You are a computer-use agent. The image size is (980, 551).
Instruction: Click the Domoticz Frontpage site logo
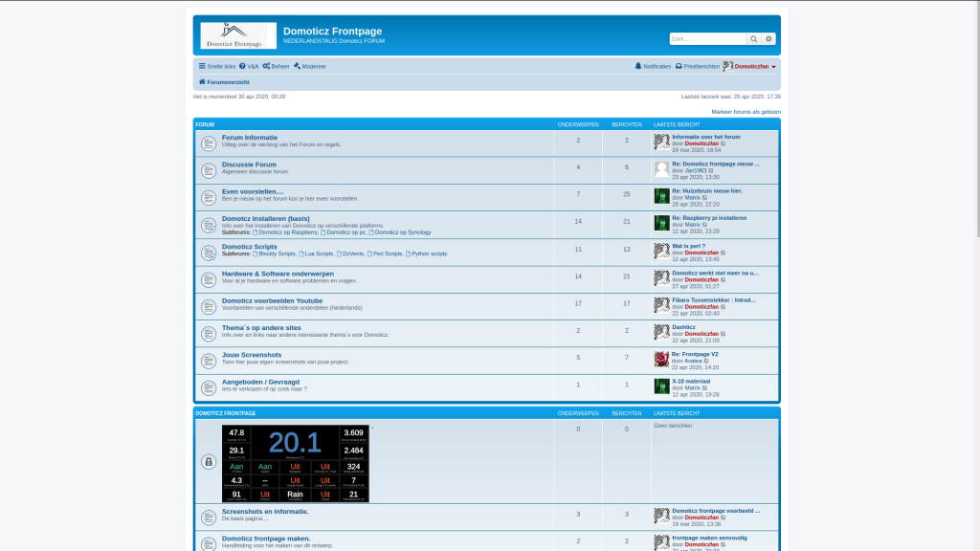point(238,35)
